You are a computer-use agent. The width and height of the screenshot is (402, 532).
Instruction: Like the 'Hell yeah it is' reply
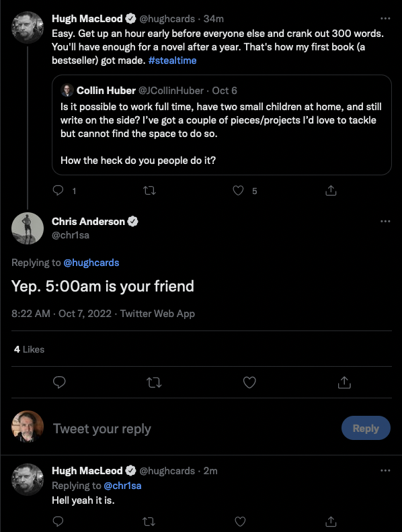click(240, 521)
